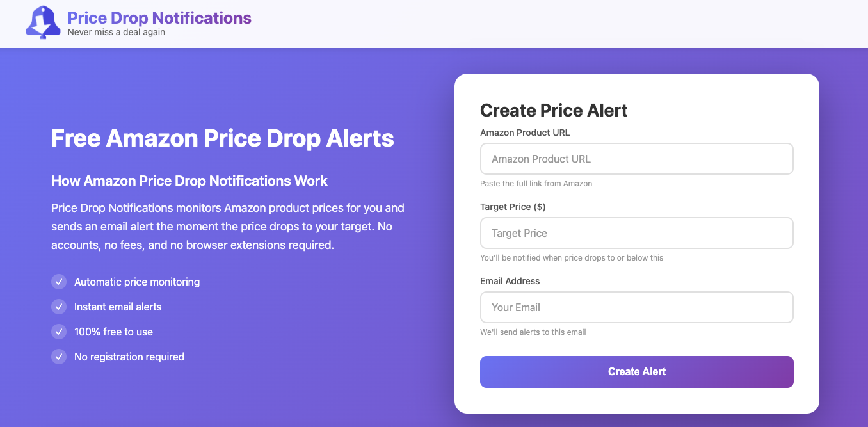868x427 pixels.
Task: Click the Target Price ($) label
Action: tap(514, 207)
